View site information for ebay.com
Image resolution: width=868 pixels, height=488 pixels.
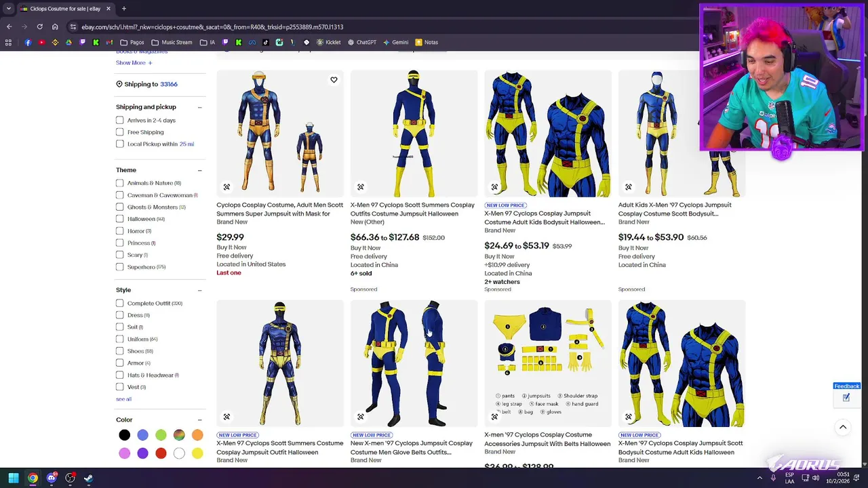73,26
